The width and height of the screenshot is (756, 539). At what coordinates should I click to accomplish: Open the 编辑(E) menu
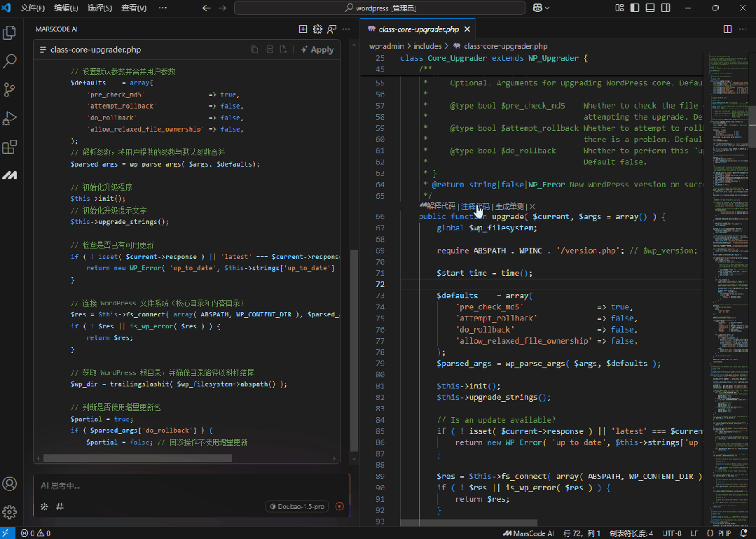click(x=66, y=8)
